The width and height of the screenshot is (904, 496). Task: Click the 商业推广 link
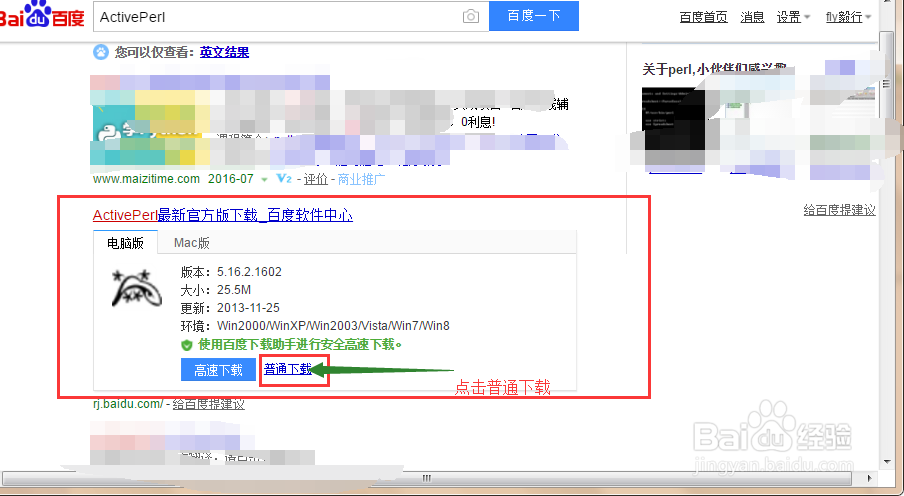pyautogui.click(x=361, y=179)
